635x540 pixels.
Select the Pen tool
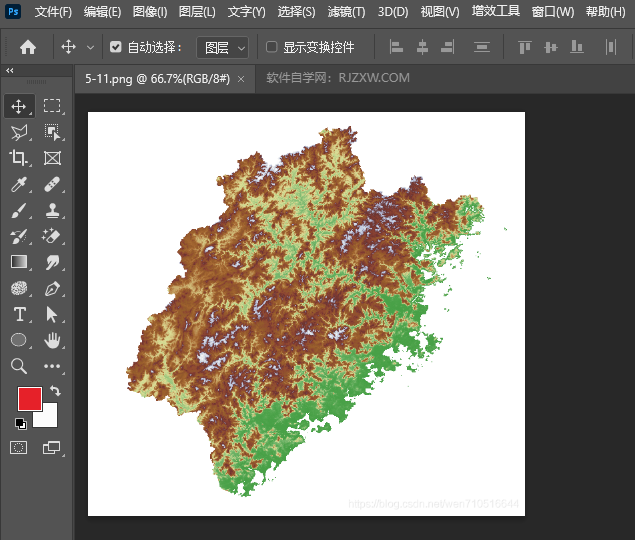(52, 288)
